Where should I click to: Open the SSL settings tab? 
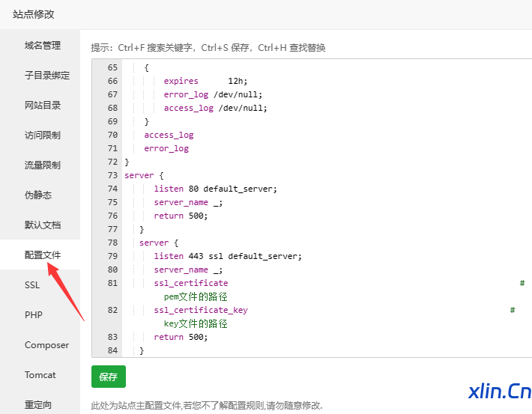(32, 285)
